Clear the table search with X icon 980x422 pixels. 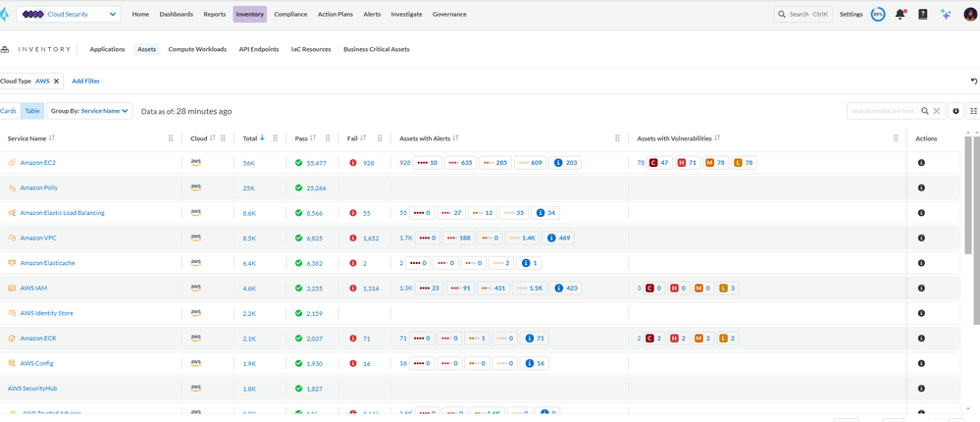[937, 112]
